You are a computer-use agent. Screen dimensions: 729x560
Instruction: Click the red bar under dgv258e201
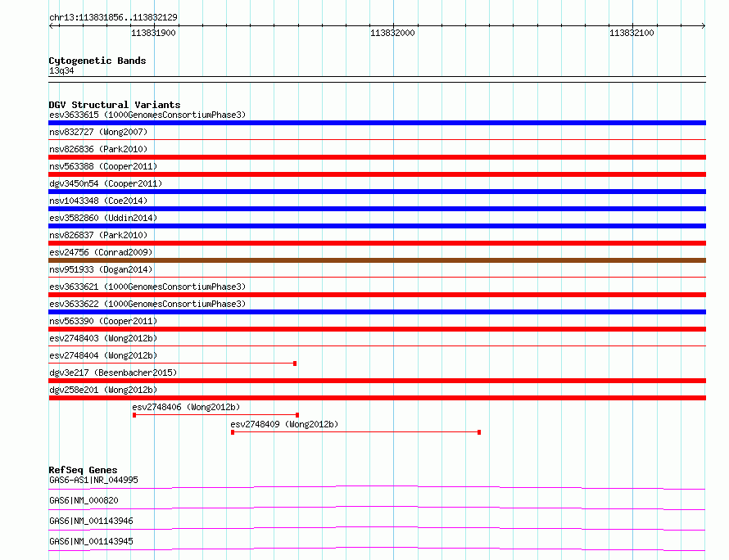(377, 398)
